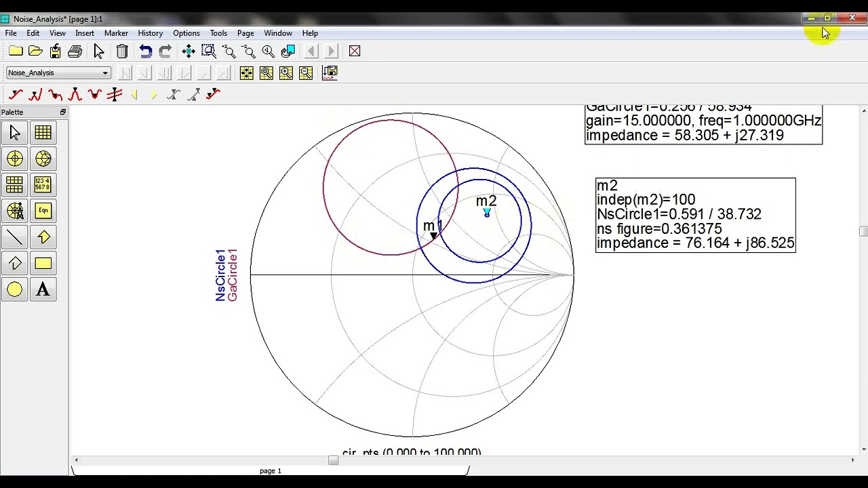Select the valley marker icon
This screenshot has height=488, width=868.
95,94
